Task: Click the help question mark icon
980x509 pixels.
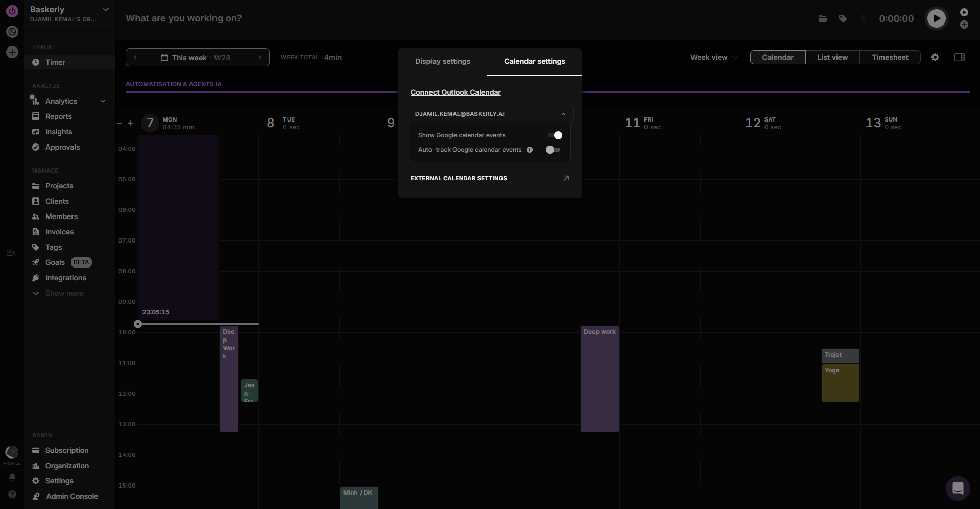Action: click(x=12, y=494)
